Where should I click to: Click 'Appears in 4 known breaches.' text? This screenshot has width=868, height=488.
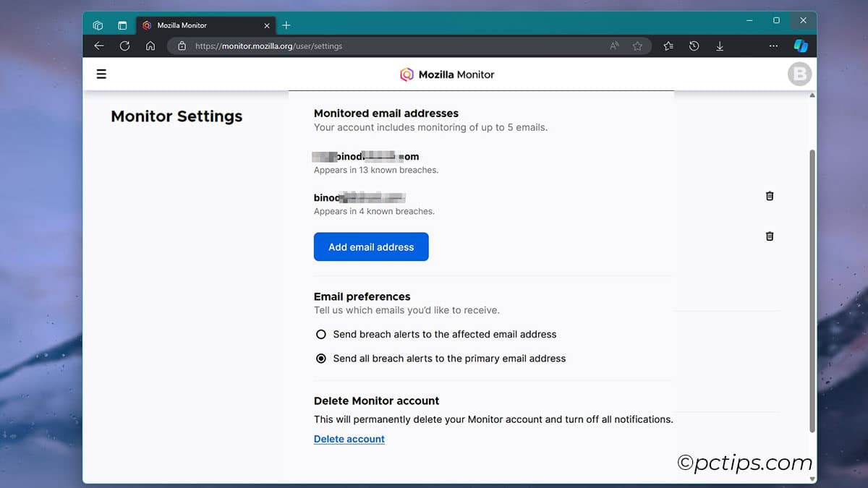374,212
